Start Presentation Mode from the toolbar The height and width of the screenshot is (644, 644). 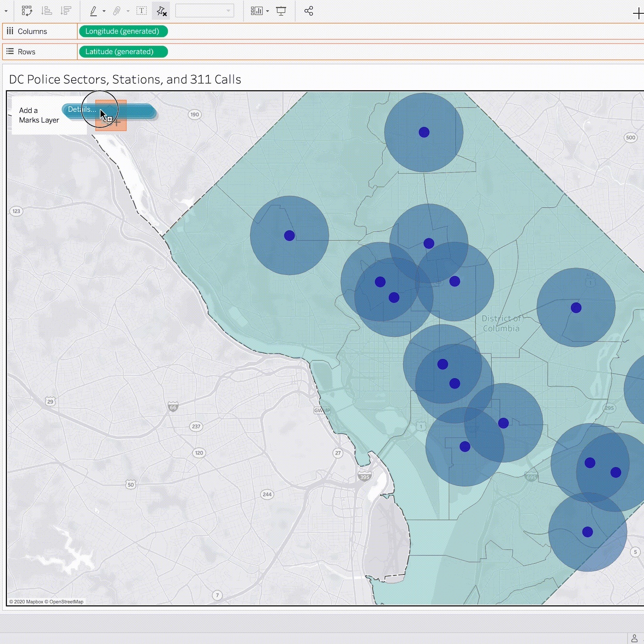[281, 11]
